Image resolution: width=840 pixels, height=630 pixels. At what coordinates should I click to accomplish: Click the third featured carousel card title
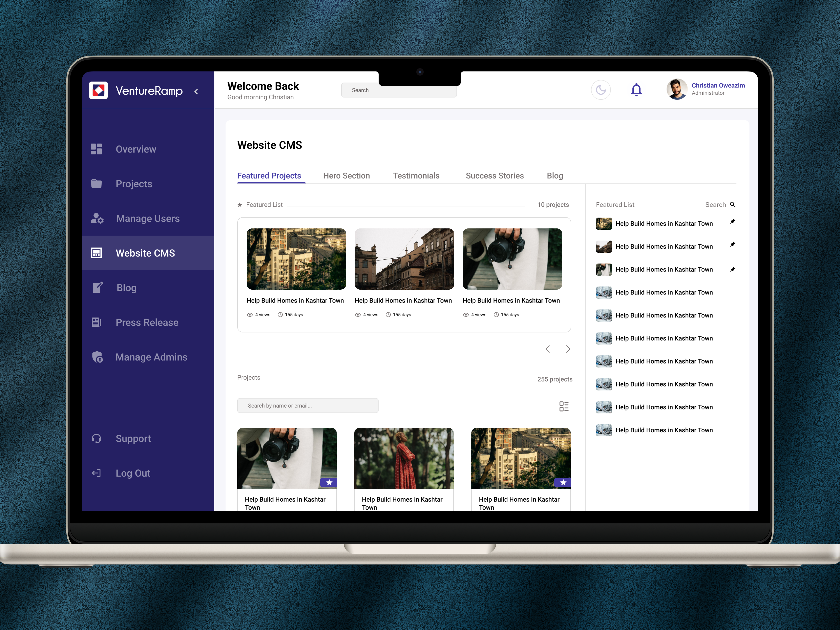[x=511, y=300]
